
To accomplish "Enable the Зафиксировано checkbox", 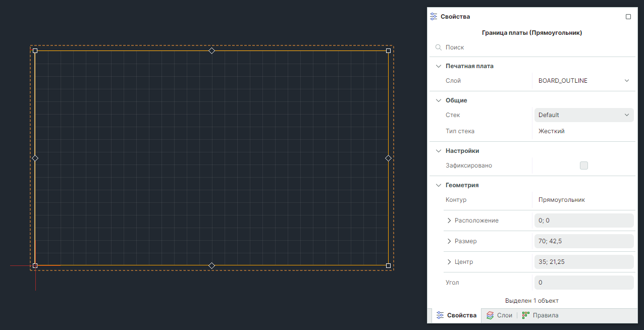I will [584, 166].
